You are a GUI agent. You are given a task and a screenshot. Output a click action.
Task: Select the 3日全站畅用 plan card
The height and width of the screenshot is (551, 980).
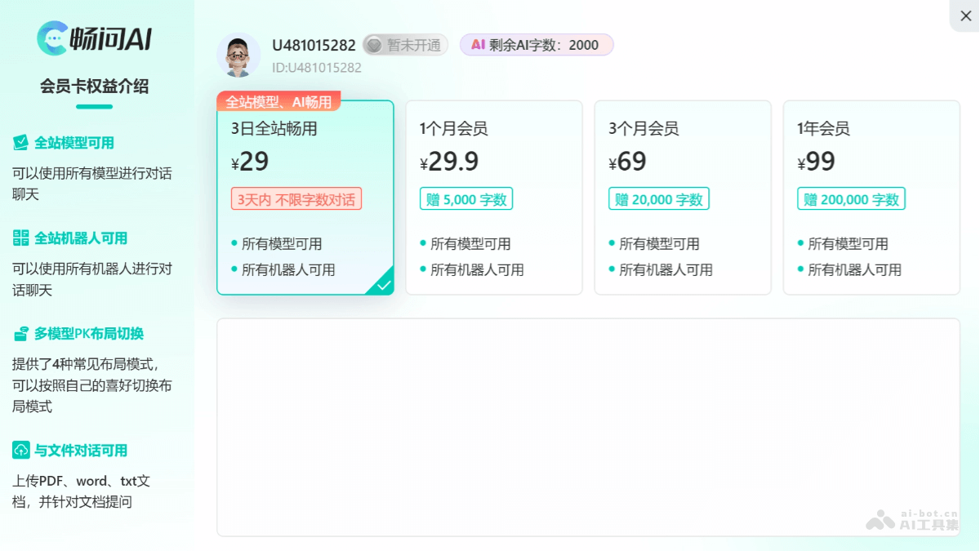[x=305, y=196]
